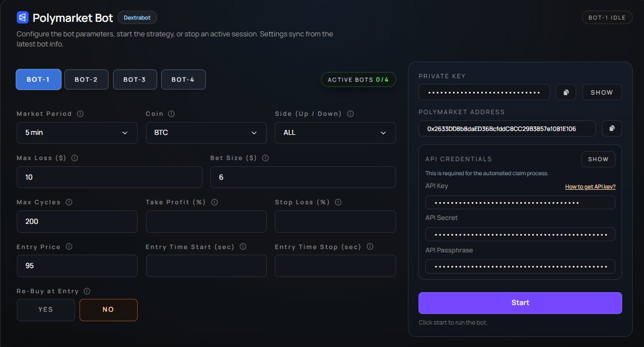Expand the Market Period dropdown
The image size is (644, 347).
(77, 133)
